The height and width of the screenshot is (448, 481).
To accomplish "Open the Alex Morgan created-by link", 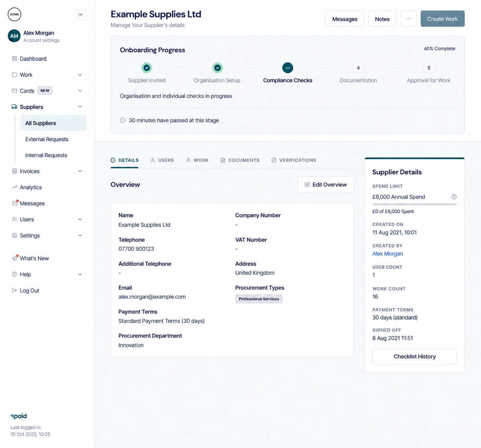I will pos(388,254).
